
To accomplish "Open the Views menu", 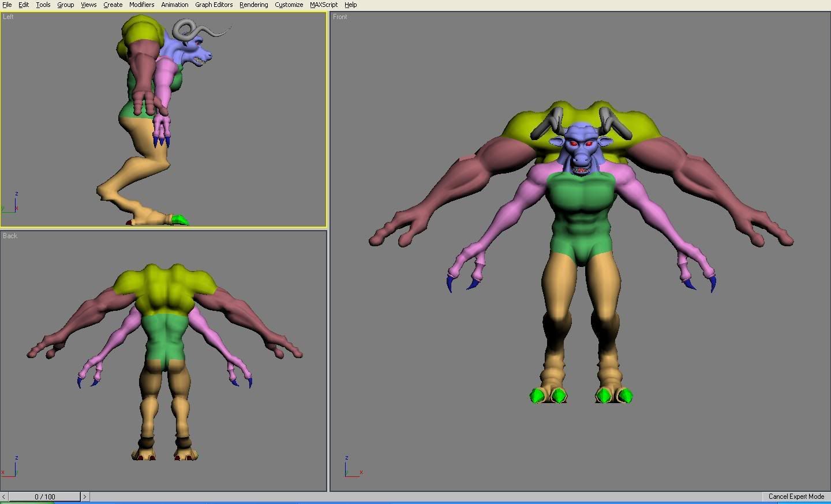I will coord(88,5).
